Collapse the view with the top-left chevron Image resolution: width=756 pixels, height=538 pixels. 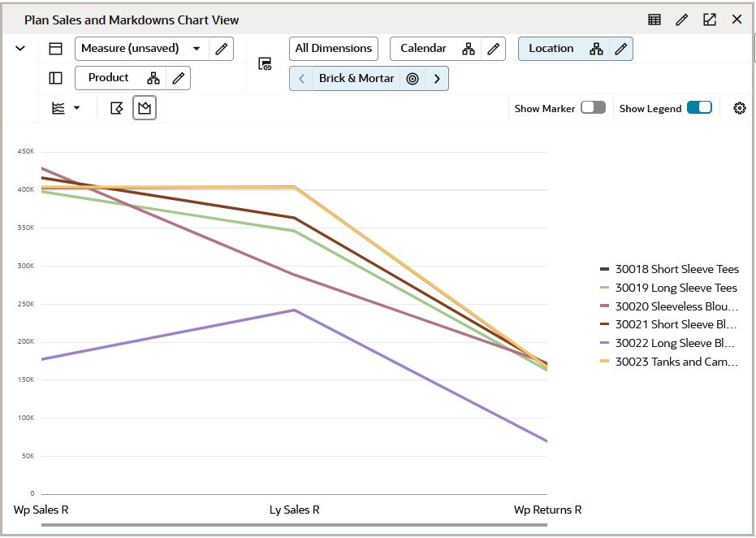19,48
